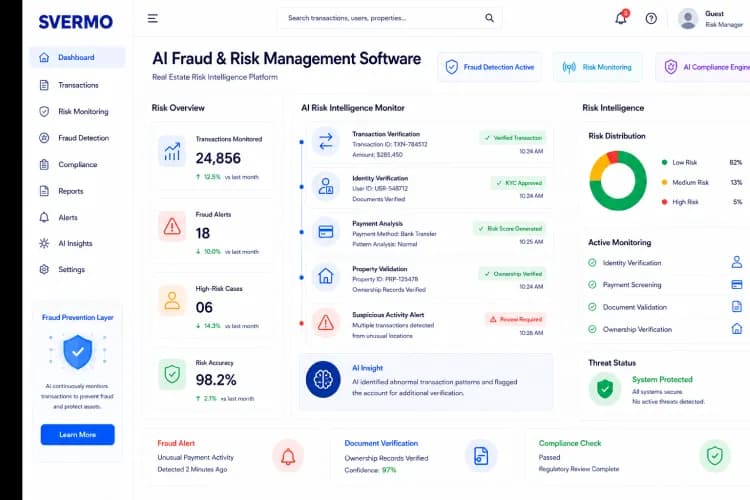Click the Risk Distribution donut chart
Viewport: 750px width, 500px height.
[x=618, y=180]
